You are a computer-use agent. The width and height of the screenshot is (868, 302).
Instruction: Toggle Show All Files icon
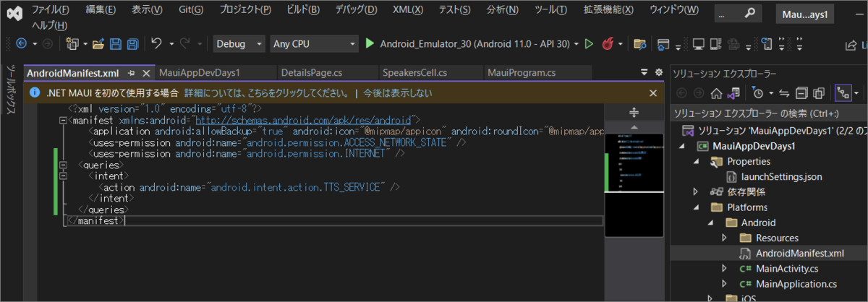click(x=819, y=92)
